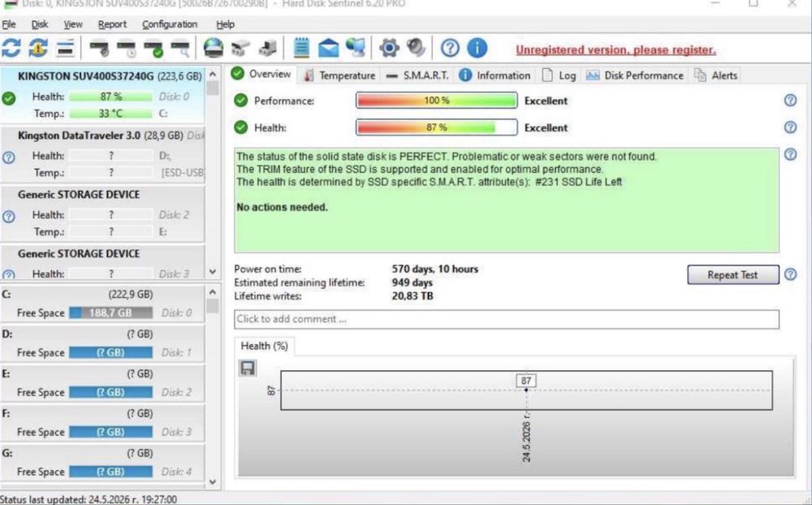Image resolution: width=812 pixels, height=505 pixels.
Task: Click the blue Refresh arrows toolbar icon
Action: pos(11,48)
